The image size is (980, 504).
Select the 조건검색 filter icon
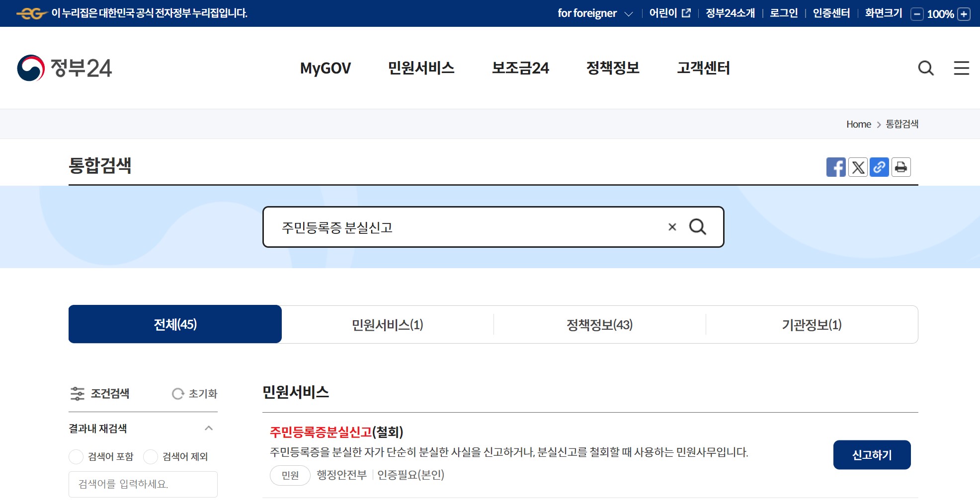tap(78, 393)
